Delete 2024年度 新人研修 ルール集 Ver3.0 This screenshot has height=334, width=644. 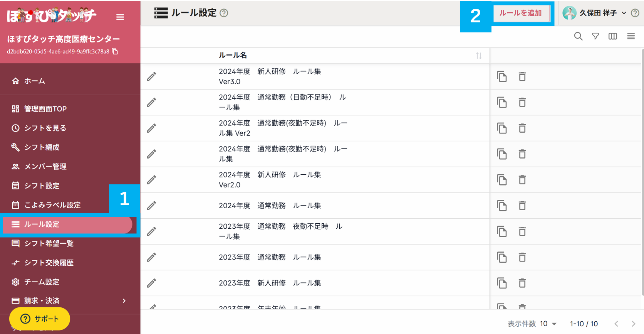tap(522, 77)
